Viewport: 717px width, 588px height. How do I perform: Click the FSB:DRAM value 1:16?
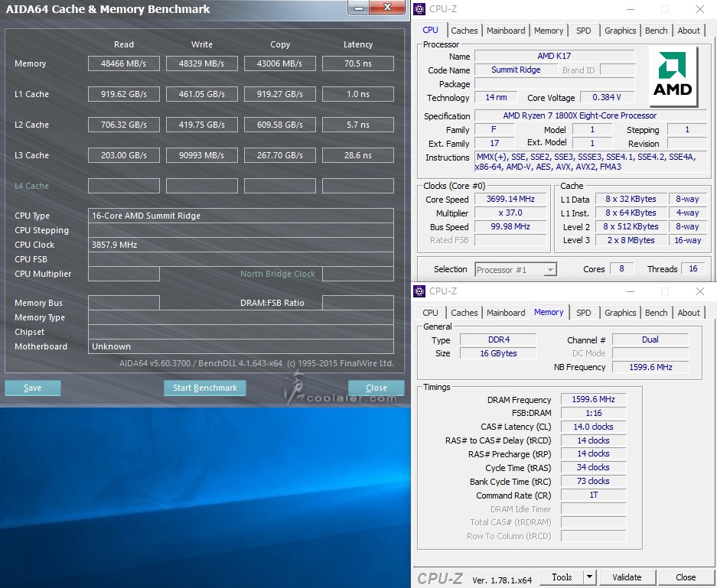594,413
